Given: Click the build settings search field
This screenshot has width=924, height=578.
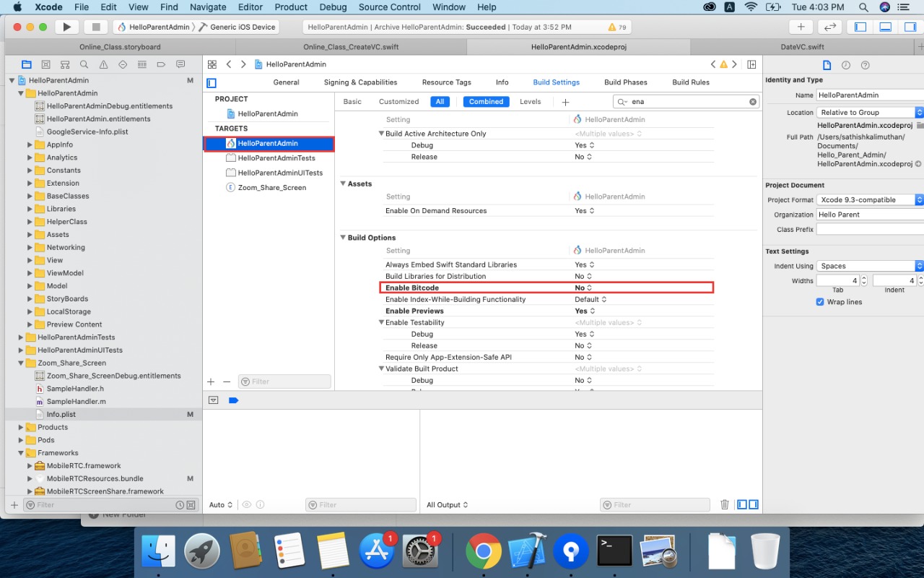Looking at the screenshot, I should coord(686,102).
